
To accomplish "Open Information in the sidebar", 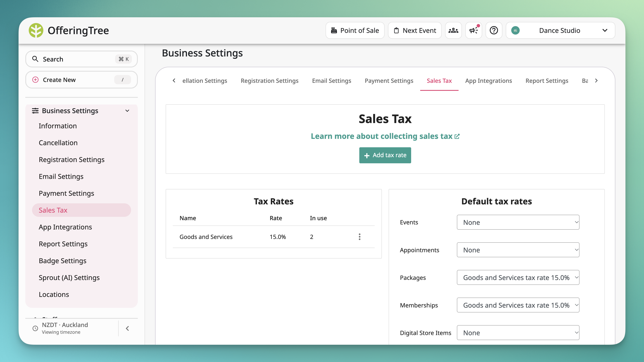I will [x=58, y=126].
